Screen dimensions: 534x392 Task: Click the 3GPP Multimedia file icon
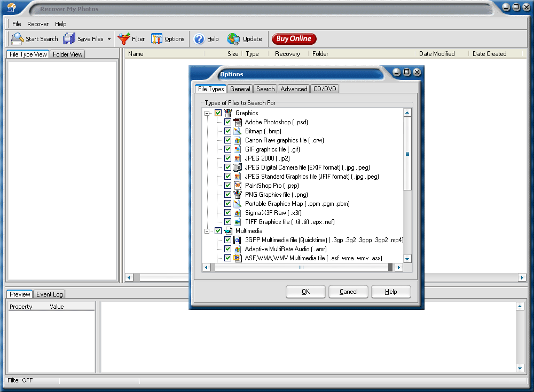coord(238,240)
